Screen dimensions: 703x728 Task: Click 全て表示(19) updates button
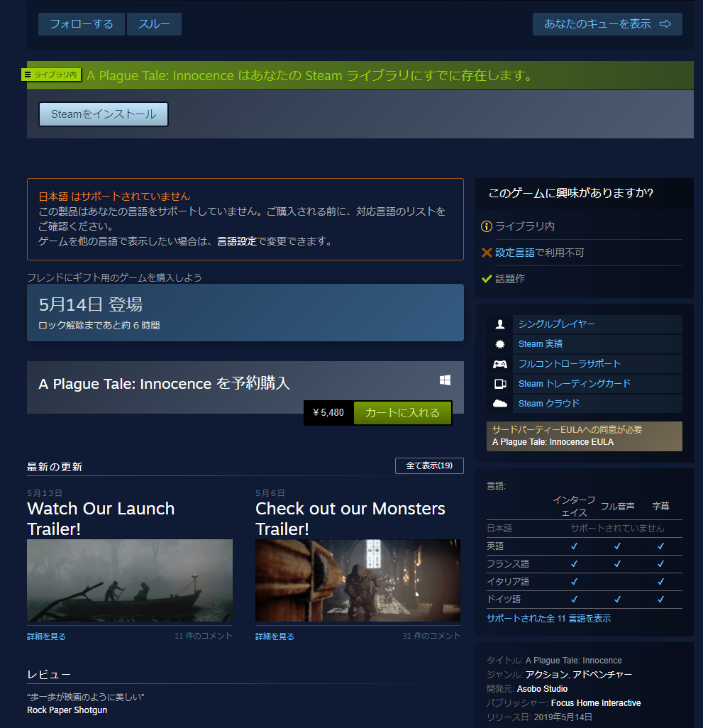click(x=429, y=465)
